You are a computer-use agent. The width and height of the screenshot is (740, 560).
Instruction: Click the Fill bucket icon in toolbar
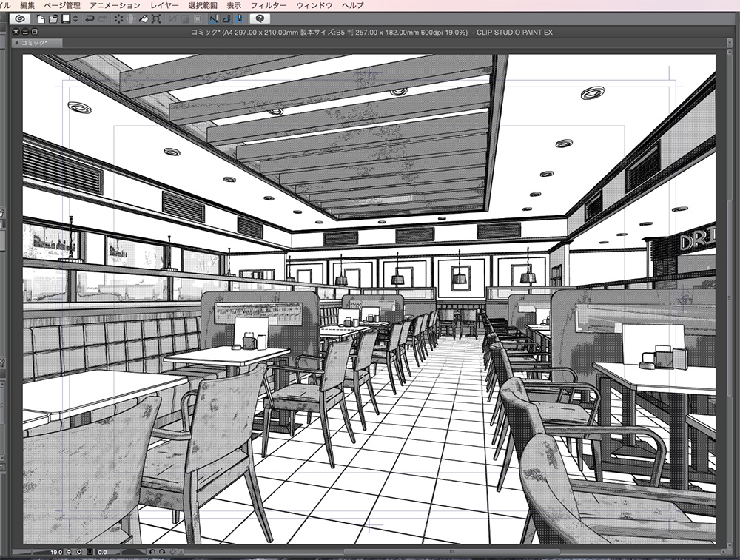tap(144, 19)
